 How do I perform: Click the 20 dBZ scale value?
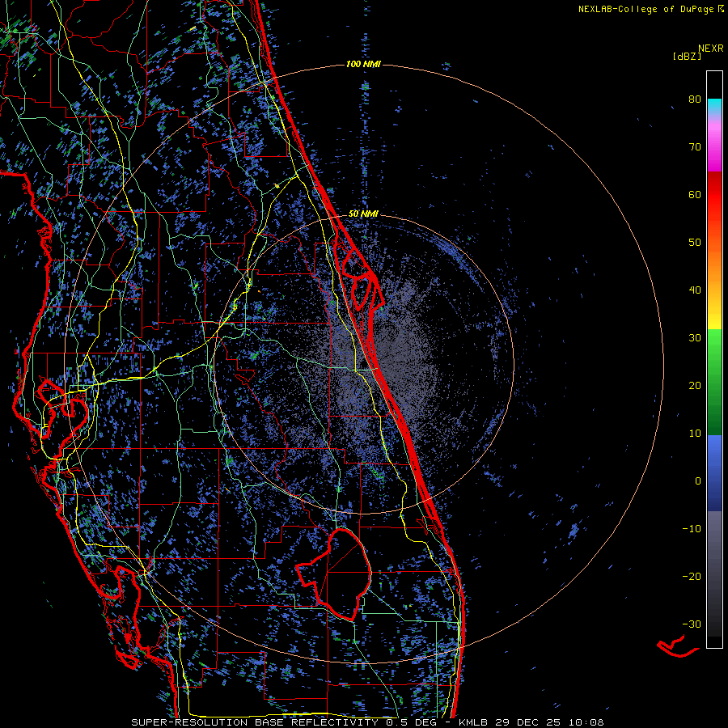pos(695,386)
